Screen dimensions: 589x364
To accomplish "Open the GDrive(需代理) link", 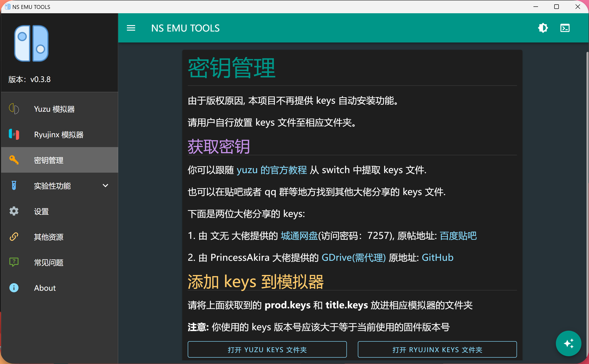I will [353, 258].
